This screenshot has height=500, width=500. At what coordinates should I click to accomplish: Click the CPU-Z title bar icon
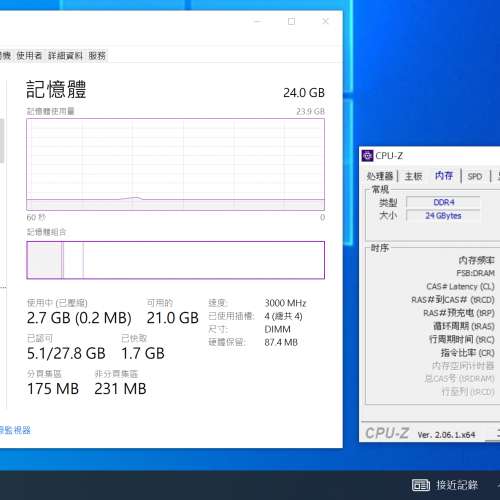[x=367, y=156]
